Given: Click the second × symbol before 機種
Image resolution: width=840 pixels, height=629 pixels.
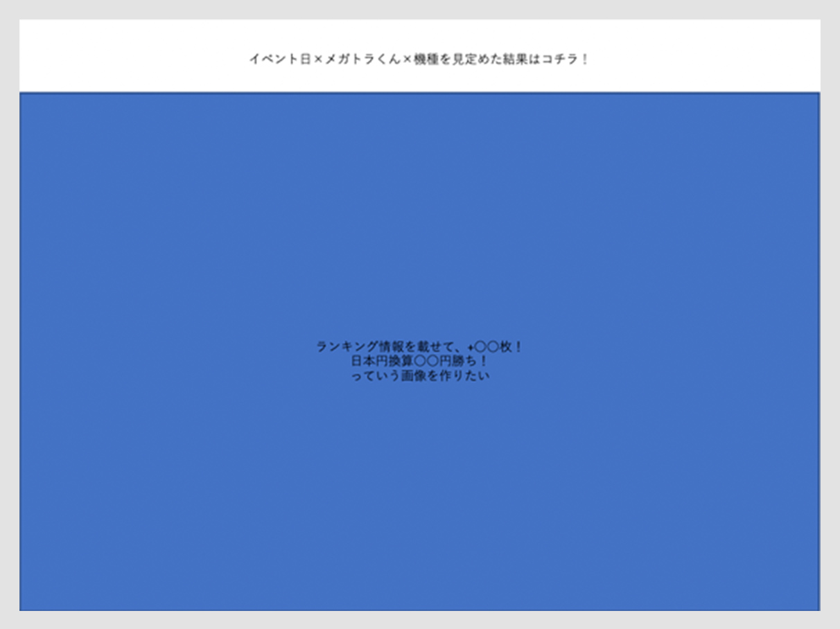Looking at the screenshot, I should pyautogui.click(x=408, y=60).
